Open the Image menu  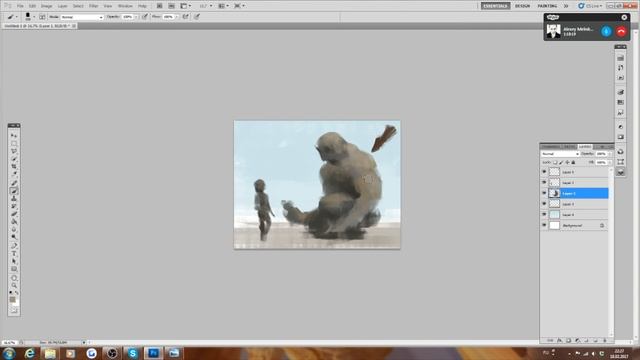(x=47, y=6)
